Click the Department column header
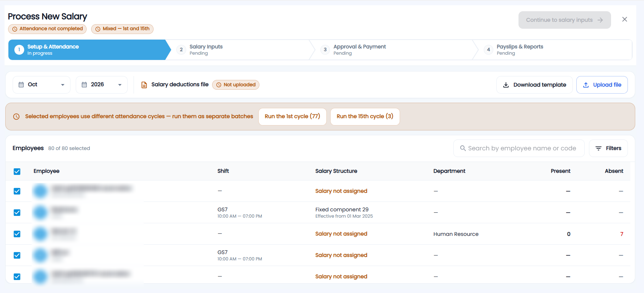The image size is (644, 293). (449, 171)
